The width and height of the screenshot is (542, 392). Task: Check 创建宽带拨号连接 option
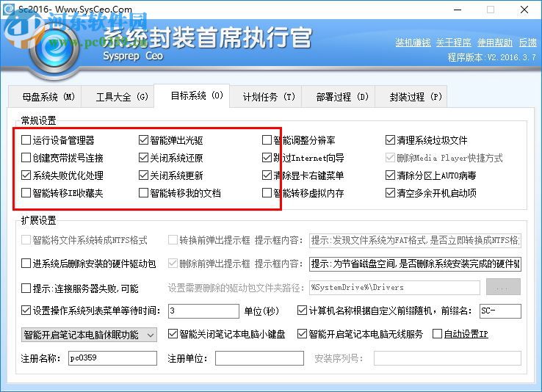click(26, 158)
